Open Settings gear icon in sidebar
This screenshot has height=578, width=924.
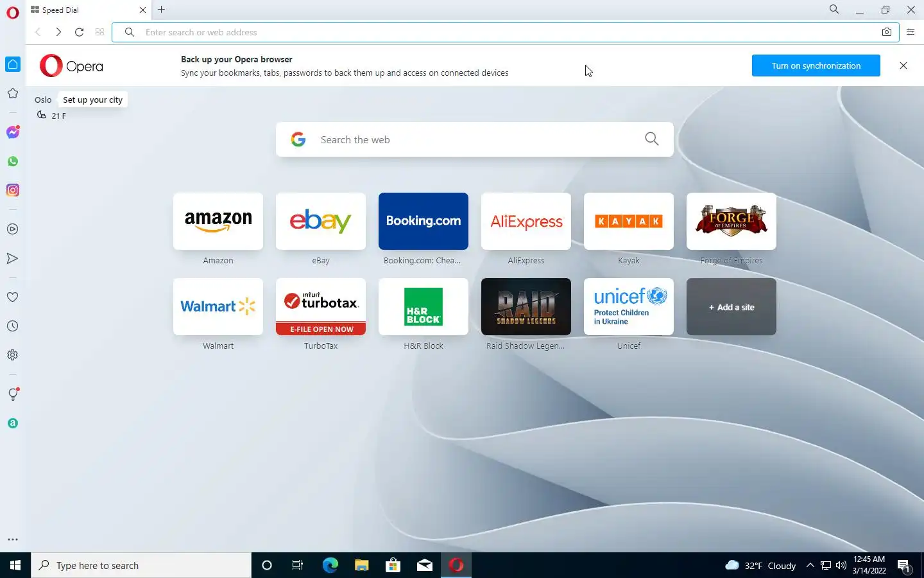13,355
